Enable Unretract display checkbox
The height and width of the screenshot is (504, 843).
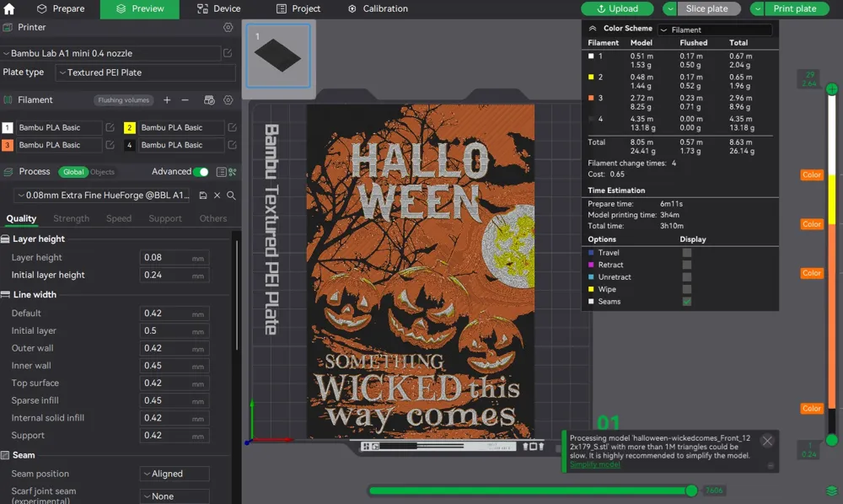coord(686,277)
